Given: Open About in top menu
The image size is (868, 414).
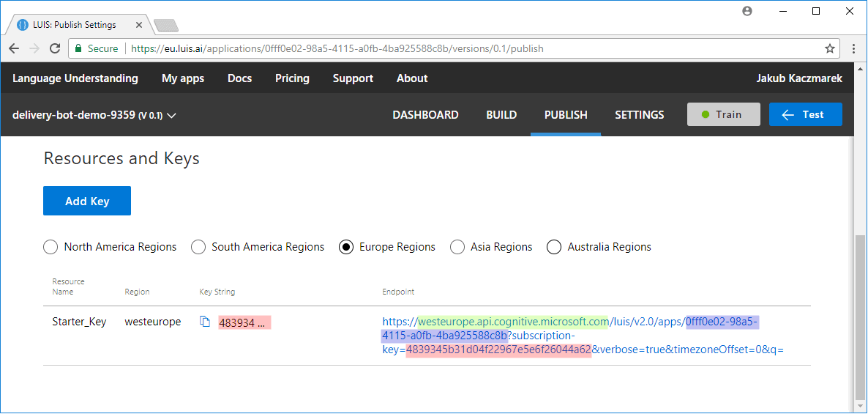Looking at the screenshot, I should coord(412,78).
